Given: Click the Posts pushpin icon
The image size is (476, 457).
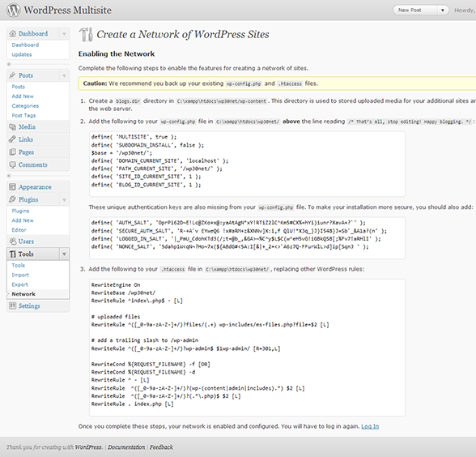Looking at the screenshot, I should pyautogui.click(x=12, y=75).
